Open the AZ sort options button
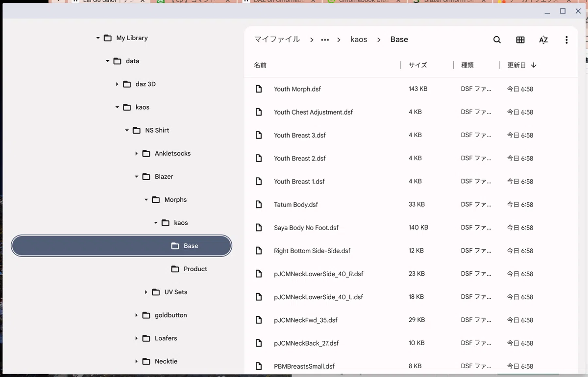Image resolution: width=588 pixels, height=377 pixels. click(543, 40)
